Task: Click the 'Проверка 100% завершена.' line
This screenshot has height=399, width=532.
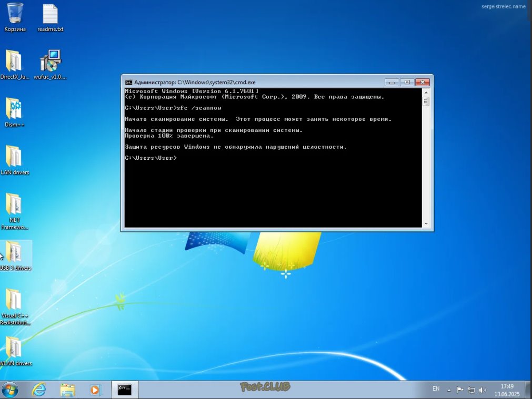Action: tap(169, 136)
